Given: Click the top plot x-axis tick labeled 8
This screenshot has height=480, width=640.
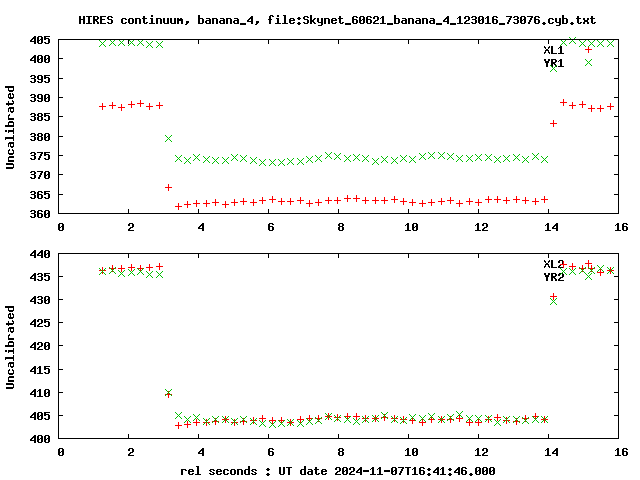Looking at the screenshot, I should pyautogui.click(x=341, y=227).
